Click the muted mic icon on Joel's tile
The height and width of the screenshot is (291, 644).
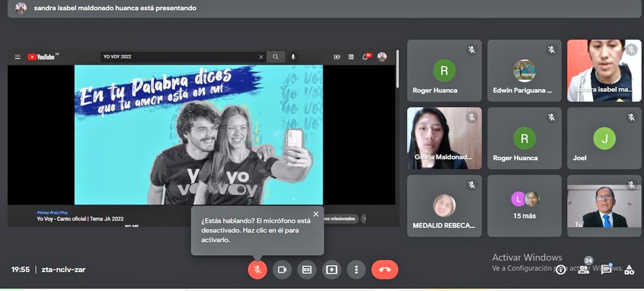coord(631,118)
